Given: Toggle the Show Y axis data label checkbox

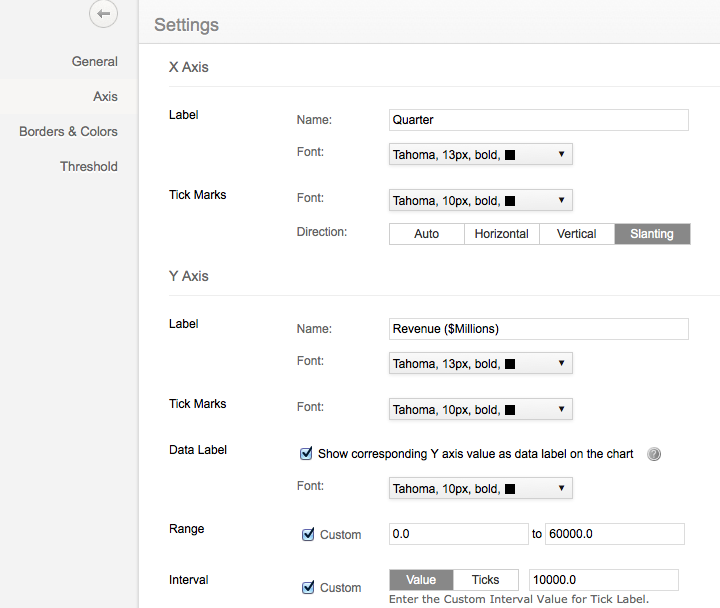Looking at the screenshot, I should (x=307, y=454).
